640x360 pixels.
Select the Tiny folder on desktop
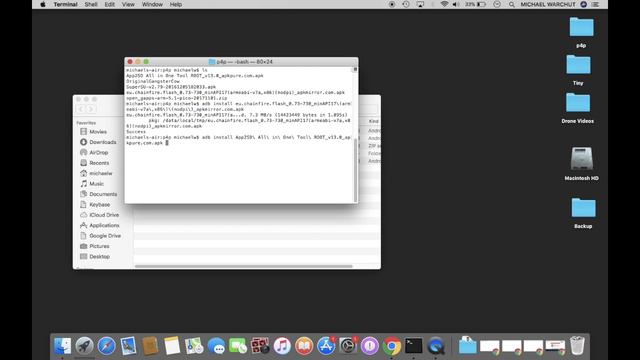point(578,64)
